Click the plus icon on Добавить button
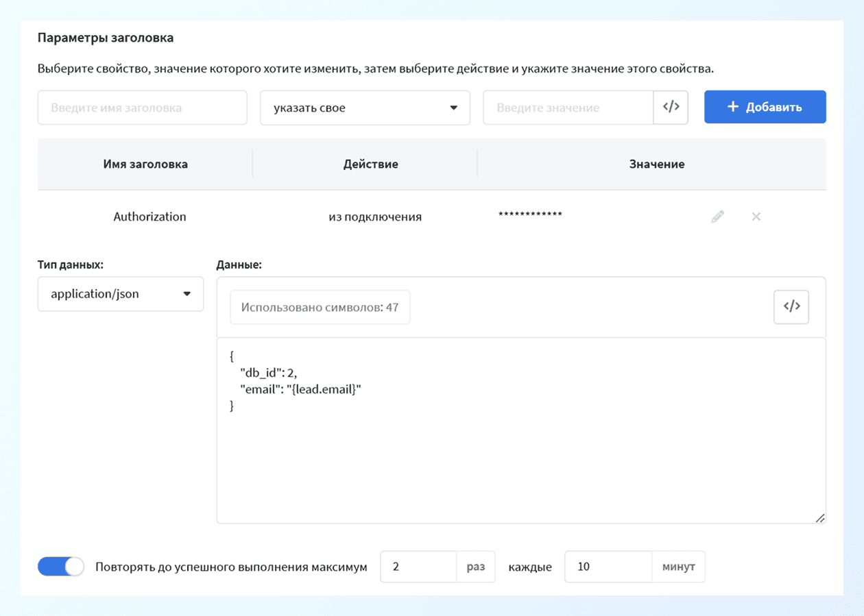Screen dimensions: 864x616 click(x=732, y=107)
